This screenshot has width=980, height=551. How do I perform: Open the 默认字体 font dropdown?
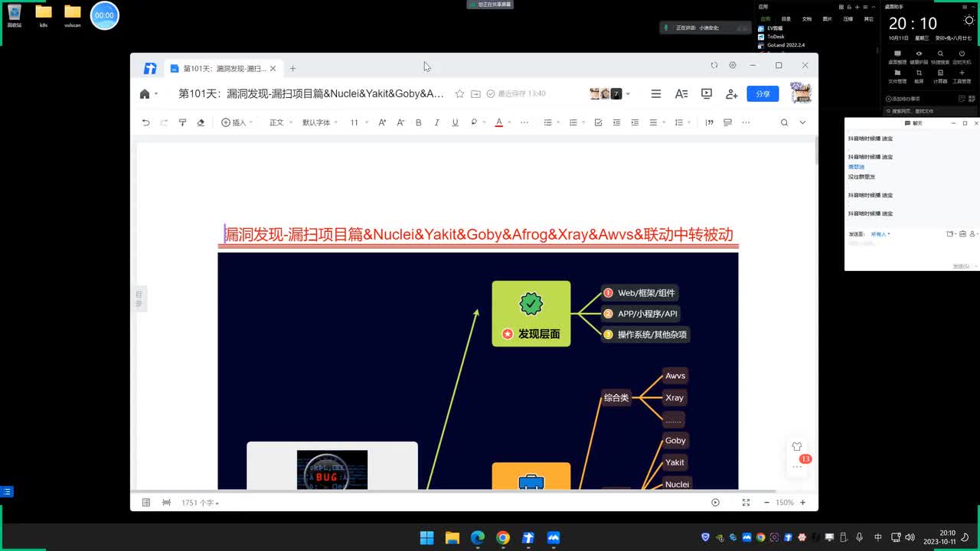[x=319, y=122]
